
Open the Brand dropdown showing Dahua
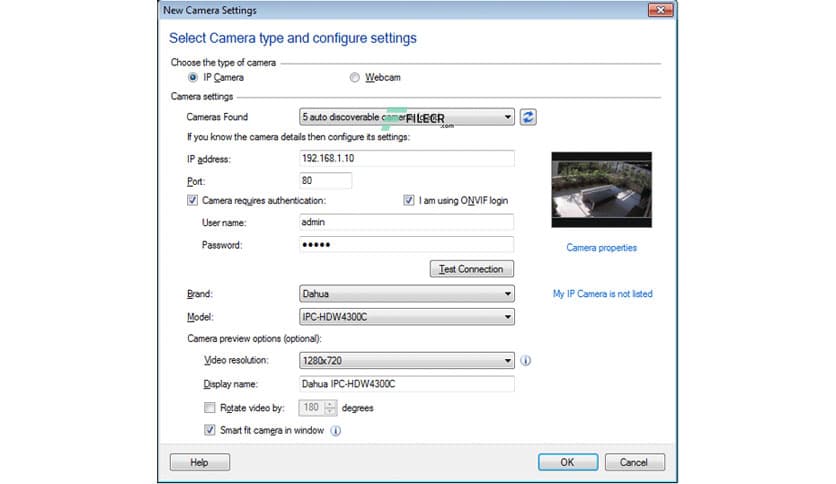point(407,294)
